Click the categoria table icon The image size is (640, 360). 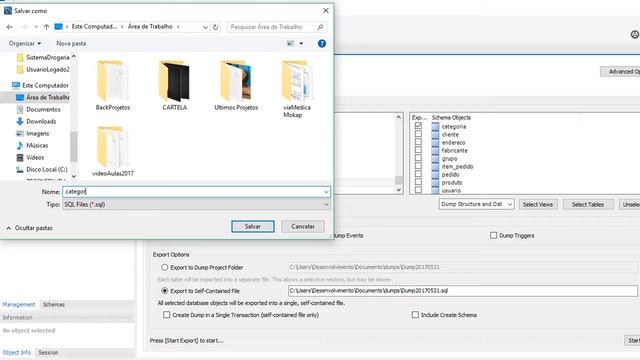coord(435,127)
